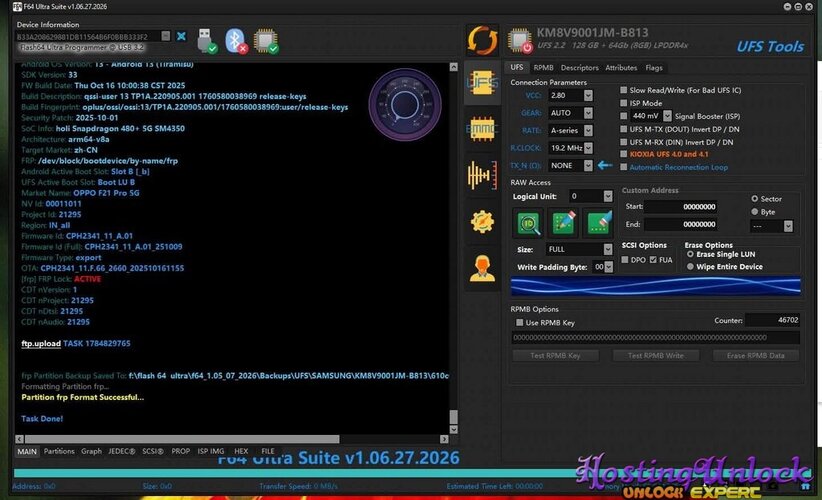Screen dimensions: 822x500
Task: Click the orange refresh arrows icon
Action: 482,40
